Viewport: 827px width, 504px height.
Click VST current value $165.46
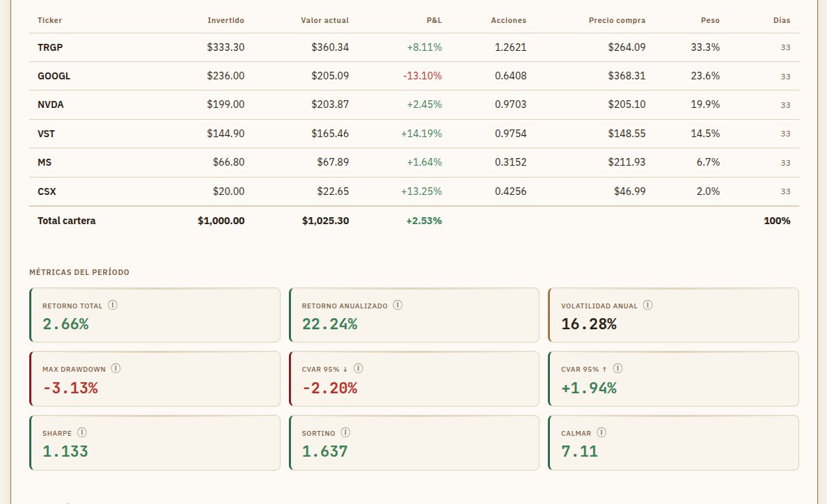click(x=330, y=134)
